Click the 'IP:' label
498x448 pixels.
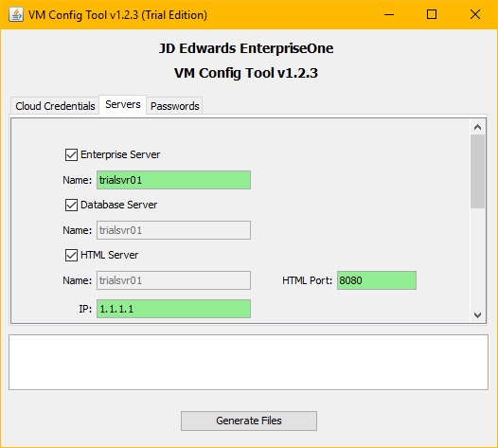(85, 309)
